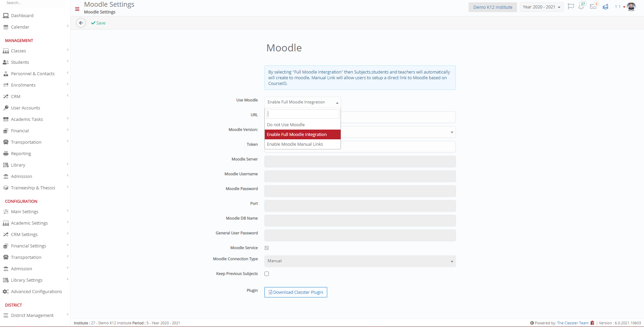Click the Calendar icon in sidebar
The image size is (644, 327).
point(6,27)
